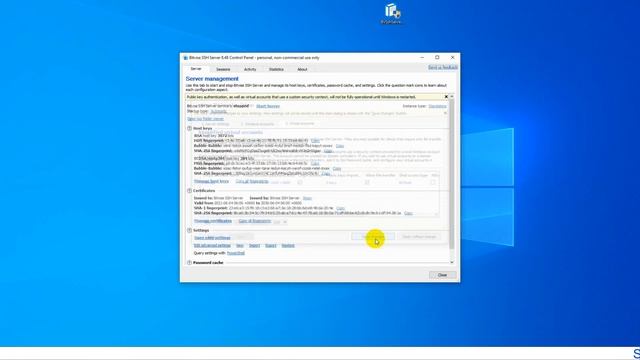The width and height of the screenshot is (640, 360).
Task: Switch to the About tab
Action: point(302,69)
